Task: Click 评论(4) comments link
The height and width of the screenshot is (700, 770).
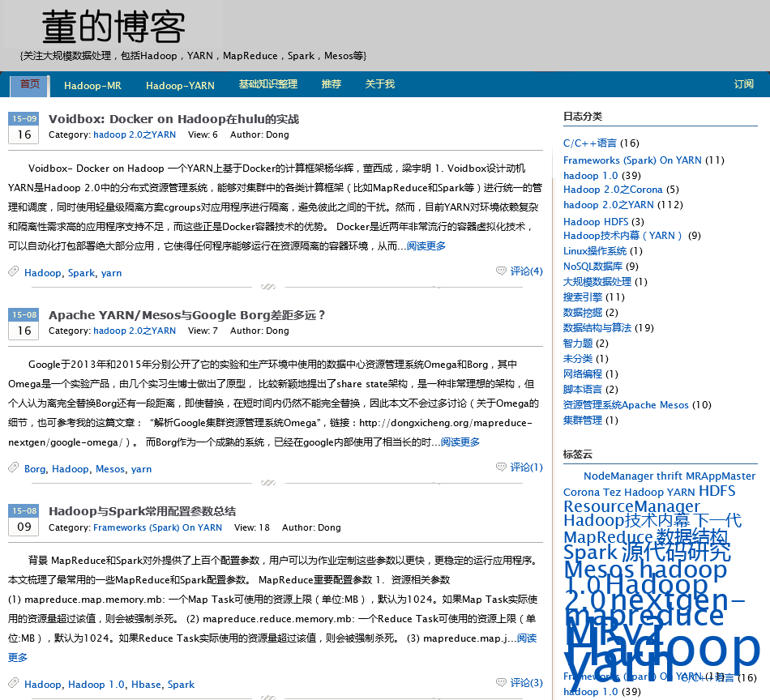Action: click(526, 271)
